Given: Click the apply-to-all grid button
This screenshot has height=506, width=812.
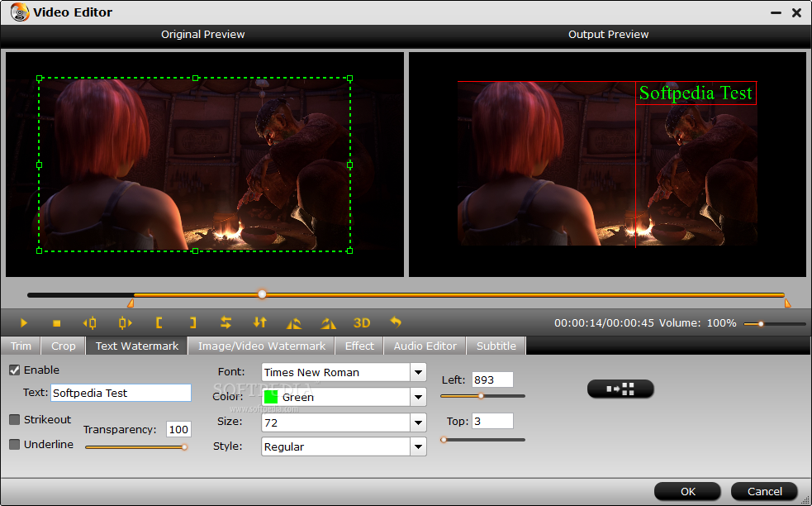Looking at the screenshot, I should pyautogui.click(x=620, y=389).
